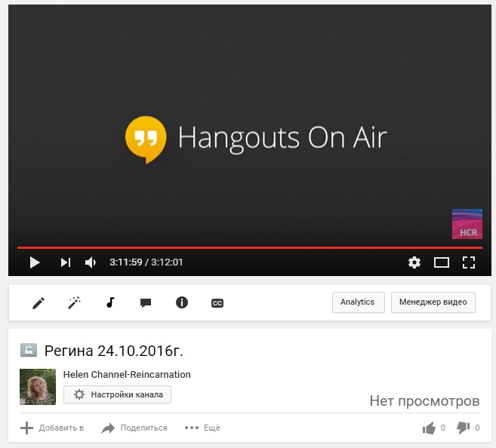
Task: Mute the video volume speaker icon
Action: click(x=91, y=262)
